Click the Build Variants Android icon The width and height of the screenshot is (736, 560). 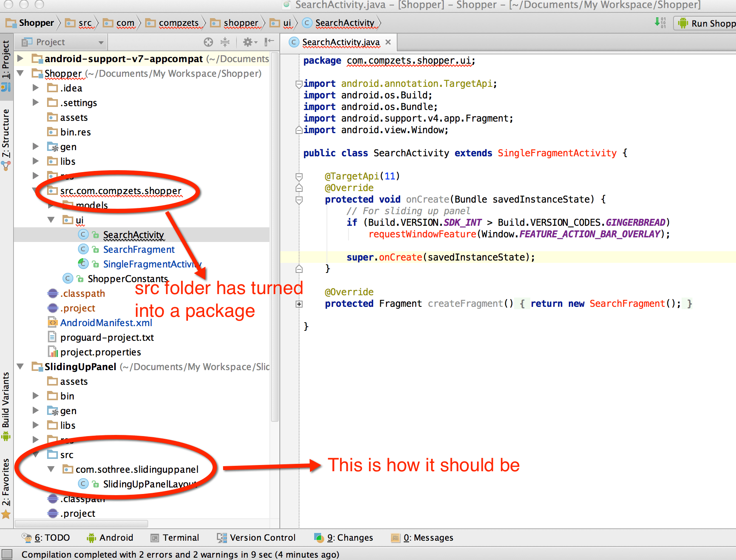coord(6,436)
